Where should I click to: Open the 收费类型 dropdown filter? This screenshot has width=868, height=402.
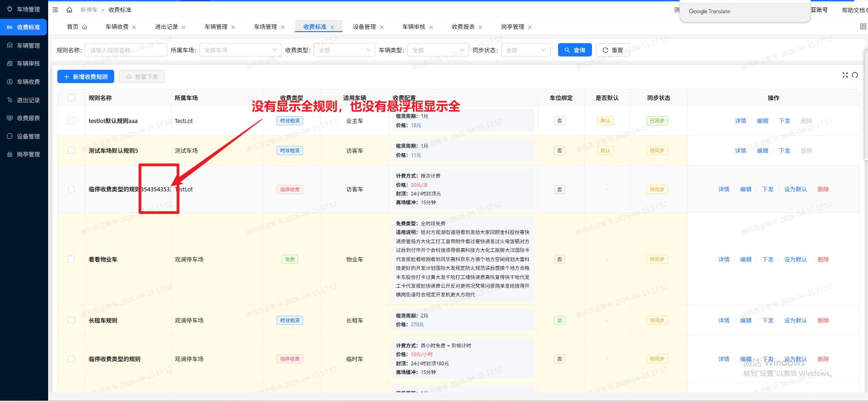click(344, 50)
